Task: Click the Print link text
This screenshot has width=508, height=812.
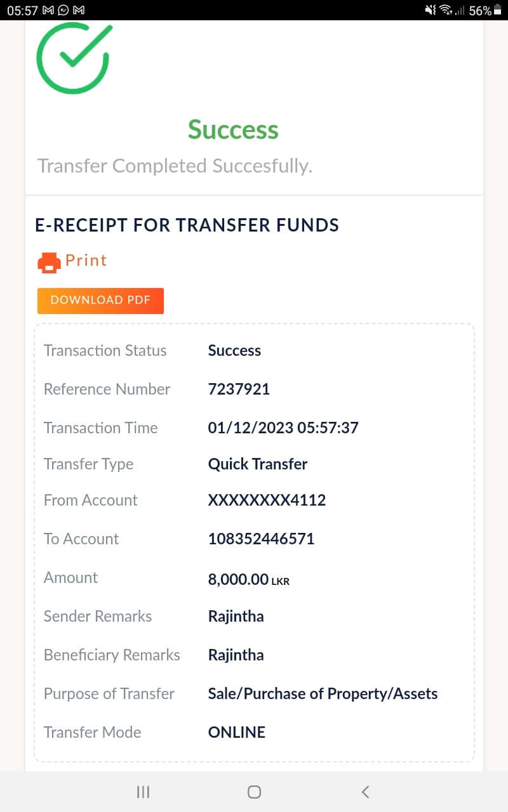Action: click(x=86, y=261)
